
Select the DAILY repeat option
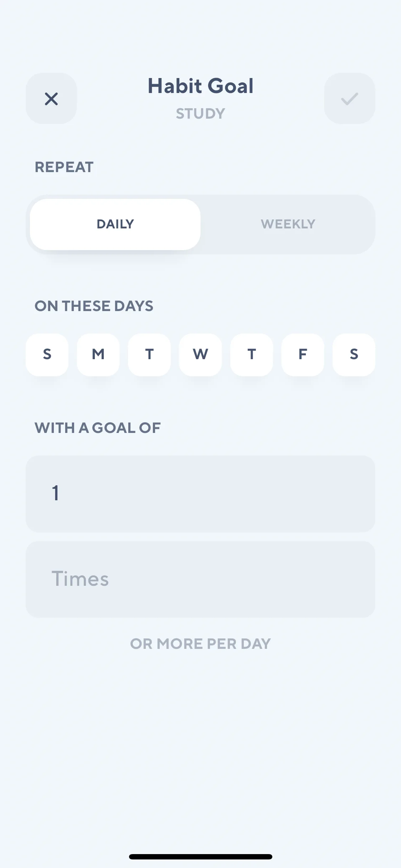pos(115,224)
